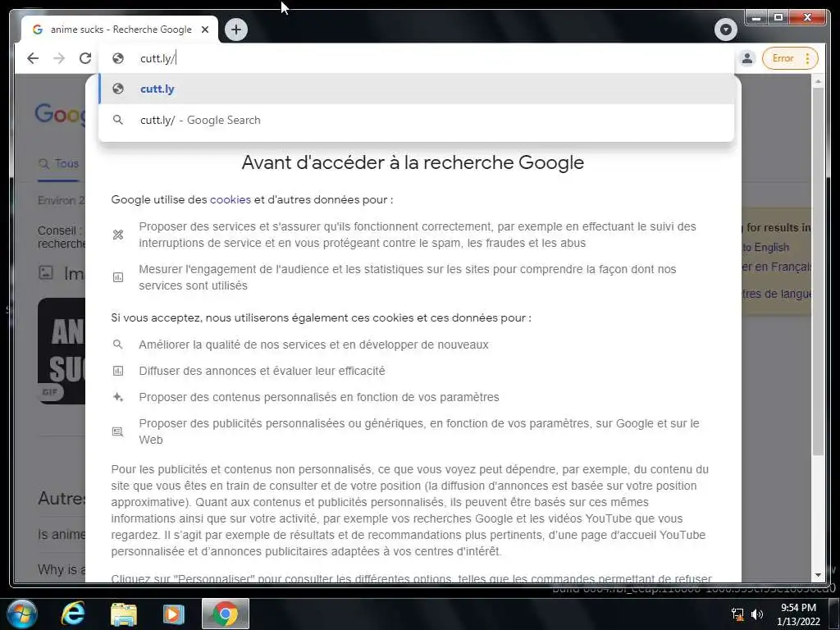Click the search icon beside 'Améliorer la qualité'
Viewport: 840px width, 630px height.
click(x=118, y=345)
